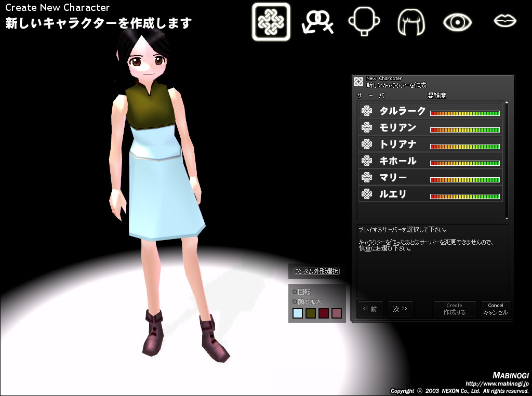Pick the dusty pink color swatch
The width and height of the screenshot is (532, 396).
pyautogui.click(x=336, y=313)
